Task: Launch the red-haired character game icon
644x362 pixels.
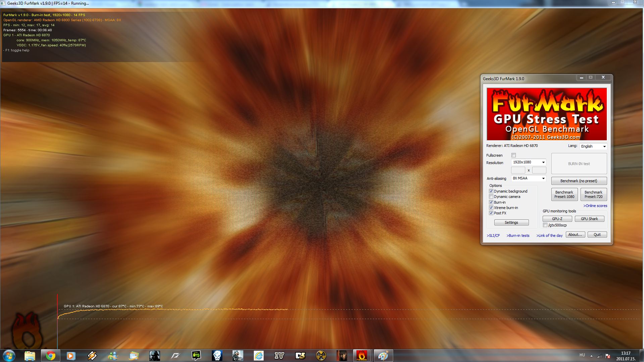Action: pyautogui.click(x=342, y=356)
